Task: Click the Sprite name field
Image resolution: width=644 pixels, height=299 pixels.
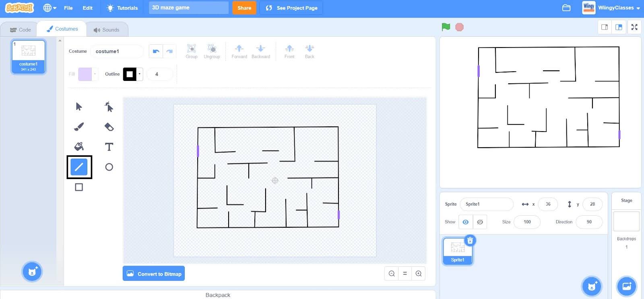Action: pos(487,204)
